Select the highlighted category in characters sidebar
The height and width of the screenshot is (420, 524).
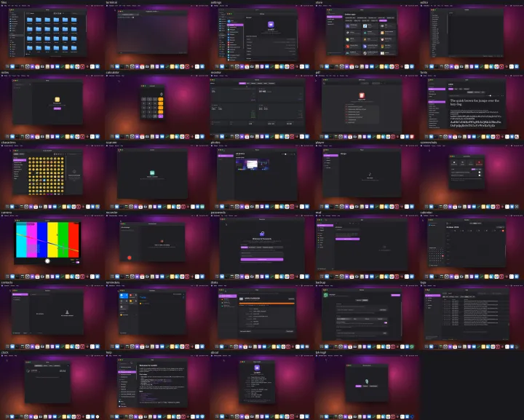tap(20, 160)
